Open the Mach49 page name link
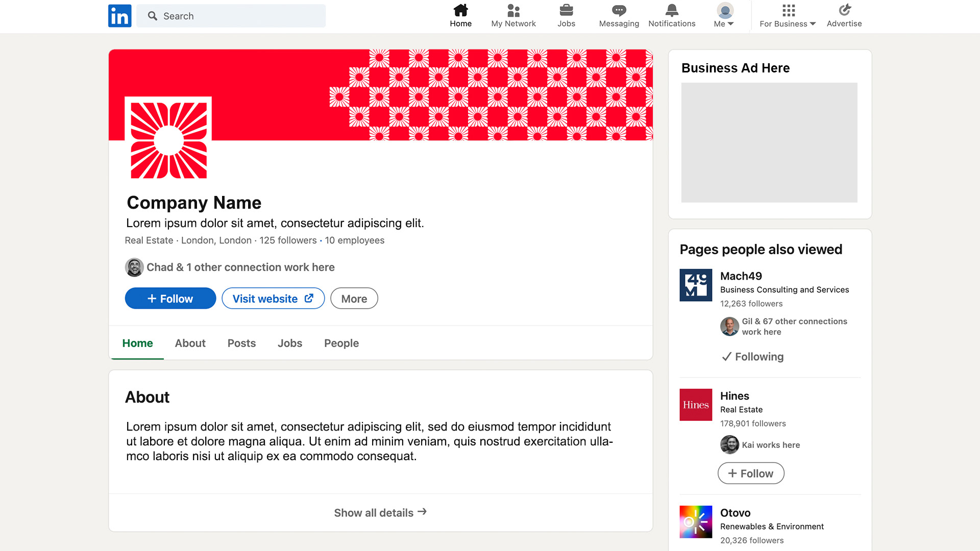The width and height of the screenshot is (980, 551). pyautogui.click(x=741, y=276)
